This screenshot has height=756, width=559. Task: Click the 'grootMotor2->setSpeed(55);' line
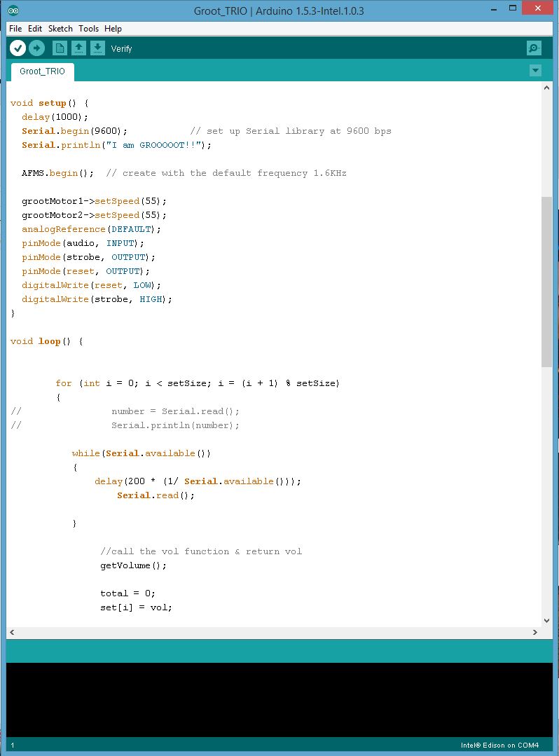point(94,215)
